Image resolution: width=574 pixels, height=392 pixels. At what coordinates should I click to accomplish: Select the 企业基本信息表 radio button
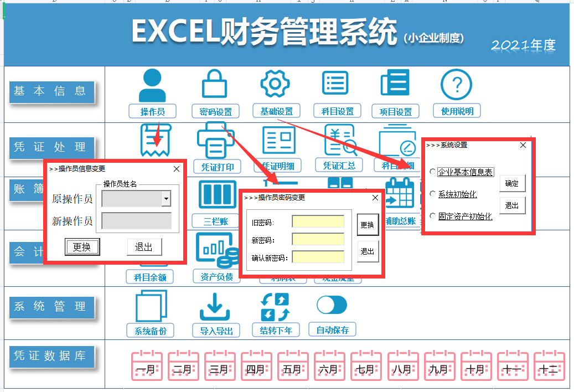click(x=432, y=172)
